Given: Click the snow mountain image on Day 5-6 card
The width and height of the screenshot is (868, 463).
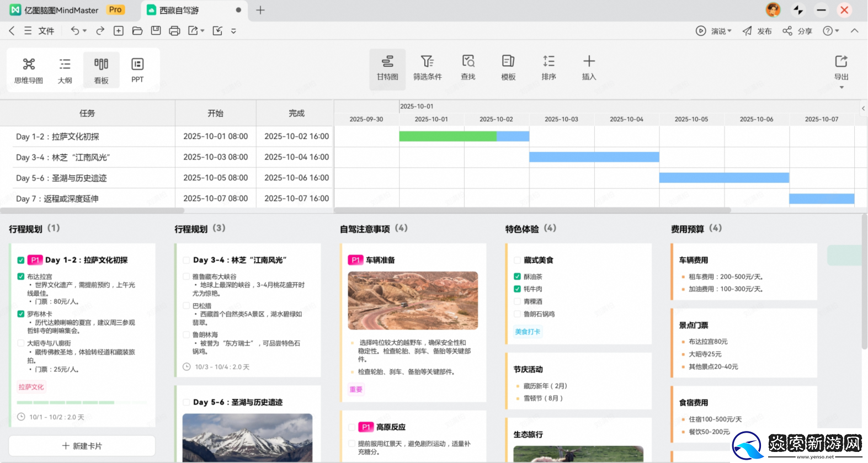Looking at the screenshot, I should click(x=247, y=438).
